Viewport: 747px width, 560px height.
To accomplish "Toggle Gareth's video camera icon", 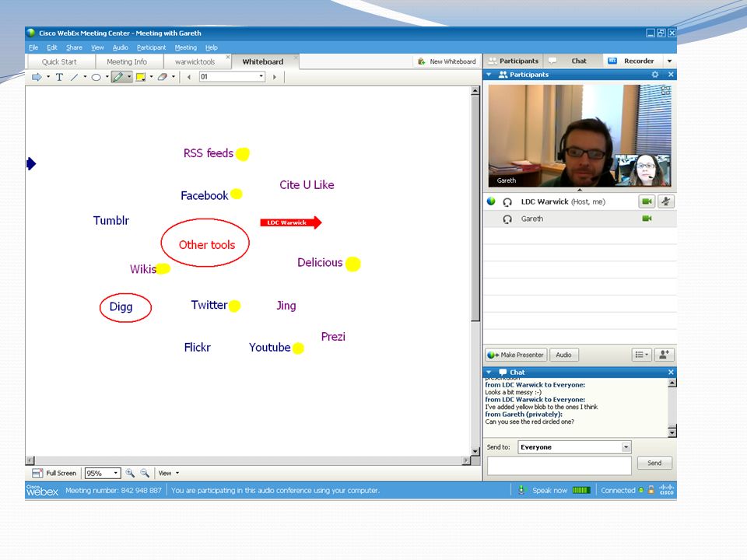I will [647, 219].
